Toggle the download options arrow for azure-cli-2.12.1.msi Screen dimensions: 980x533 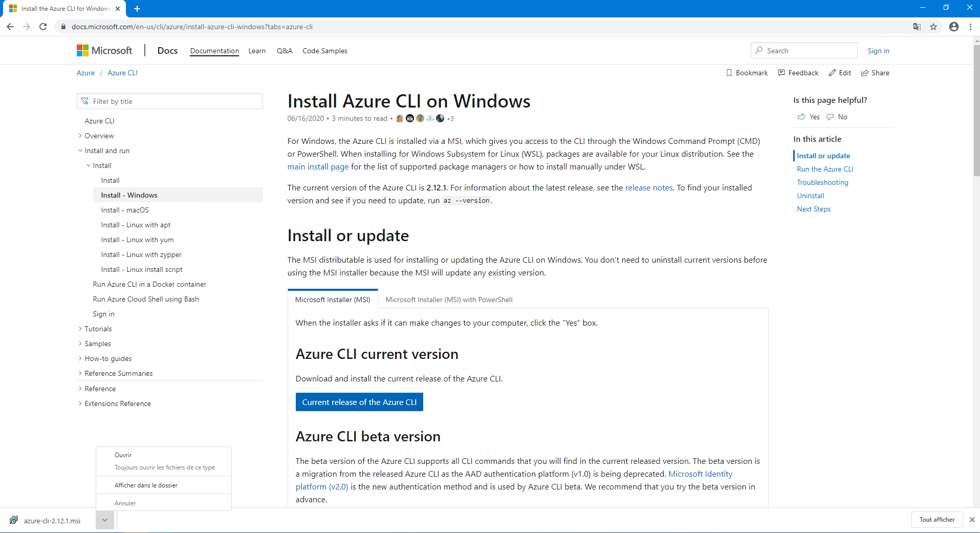[104, 520]
